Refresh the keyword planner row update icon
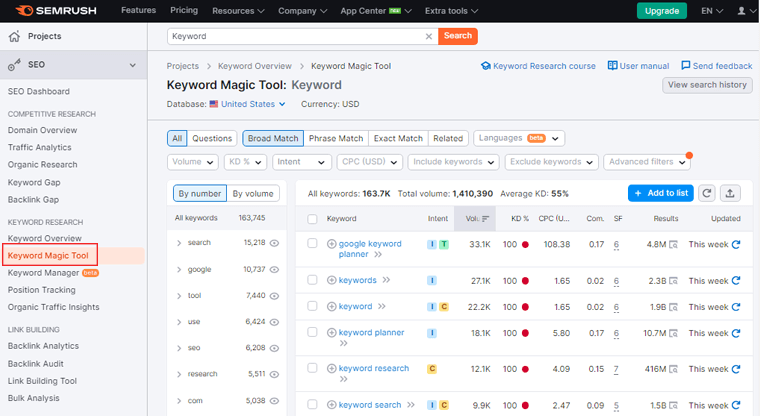Image resolution: width=760 pixels, height=416 pixels. tap(736, 333)
